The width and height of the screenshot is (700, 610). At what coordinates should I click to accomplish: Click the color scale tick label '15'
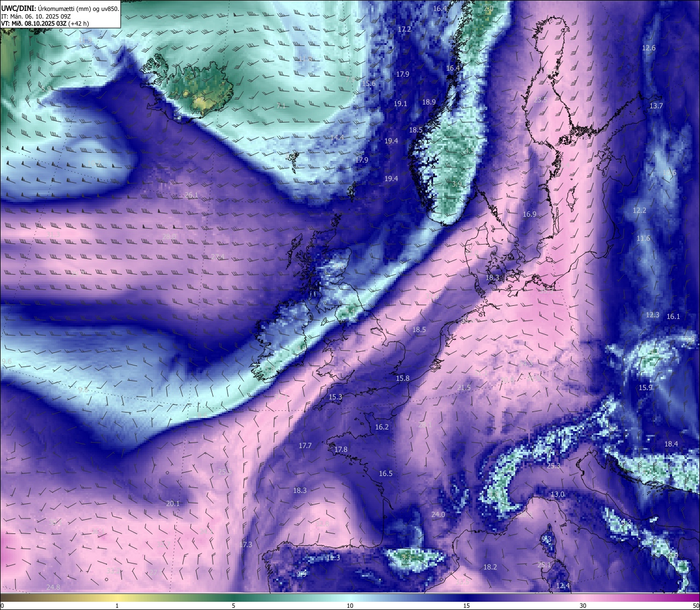tap(466, 606)
